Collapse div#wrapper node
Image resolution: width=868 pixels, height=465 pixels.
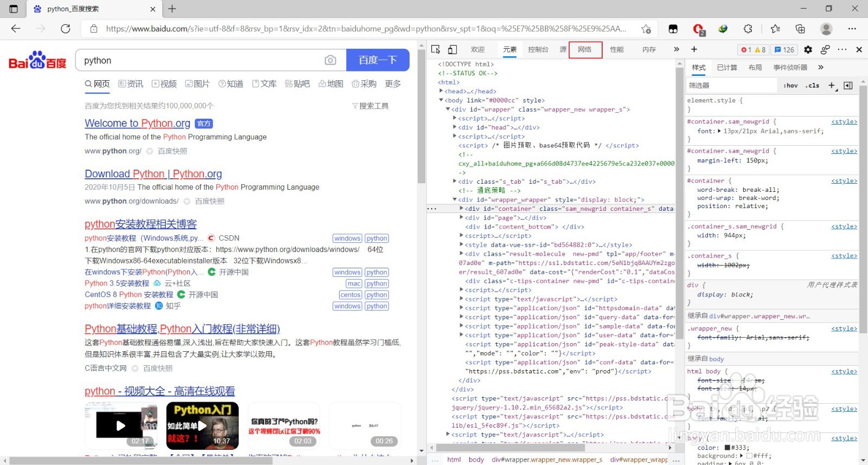[x=448, y=109]
